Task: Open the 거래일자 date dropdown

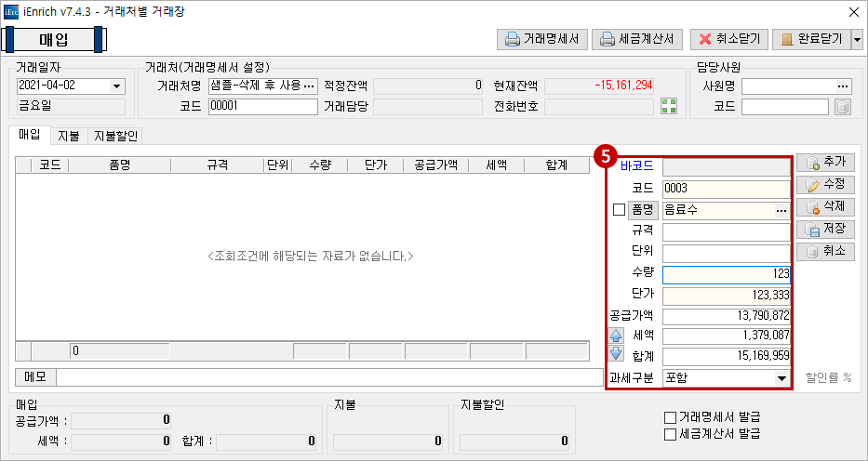Action: pyautogui.click(x=116, y=86)
